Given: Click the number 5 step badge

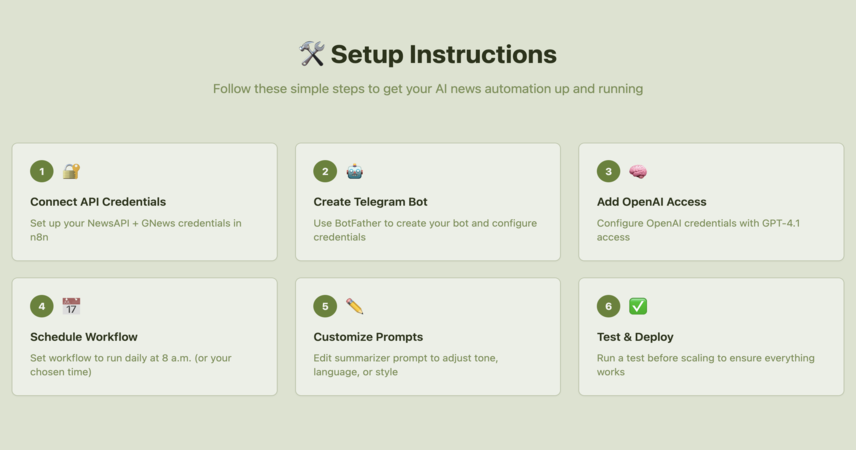Looking at the screenshot, I should click(x=325, y=306).
